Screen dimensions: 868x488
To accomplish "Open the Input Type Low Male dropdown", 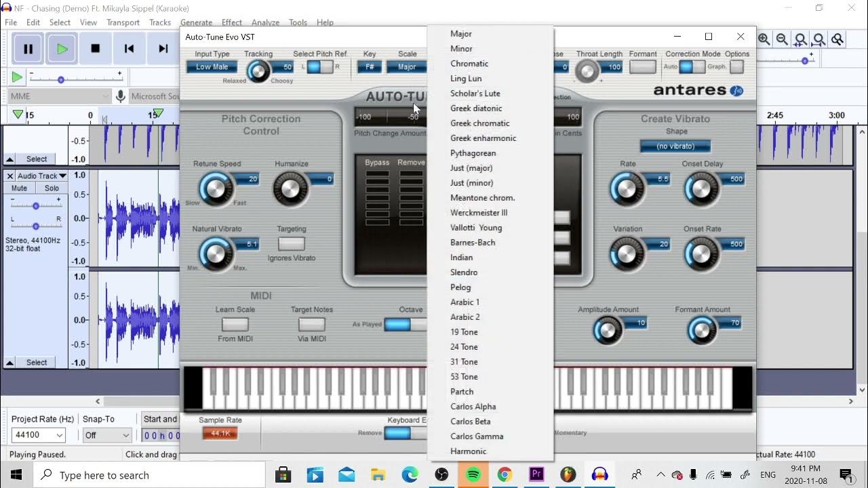I will (212, 67).
